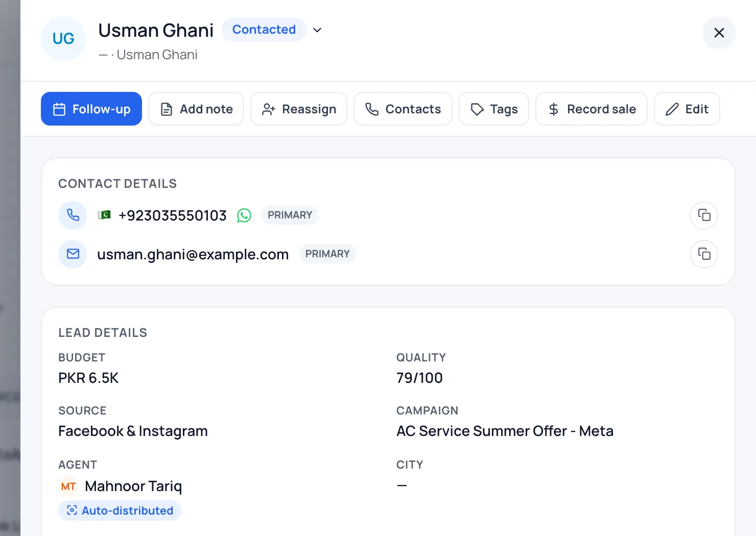Screen dimensions: 756x536
Task: Copy the email usman.ghani@example.com
Action: coord(704,254)
